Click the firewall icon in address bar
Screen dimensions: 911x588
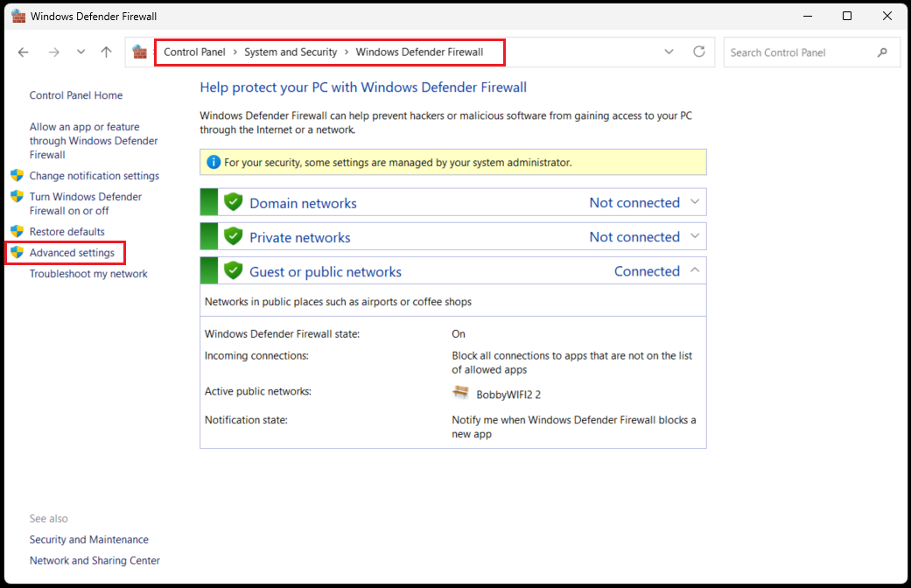pyautogui.click(x=139, y=52)
